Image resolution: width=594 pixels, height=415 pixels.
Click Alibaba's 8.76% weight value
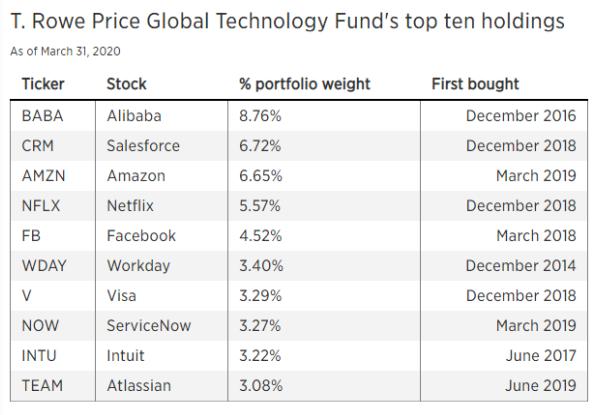point(260,116)
